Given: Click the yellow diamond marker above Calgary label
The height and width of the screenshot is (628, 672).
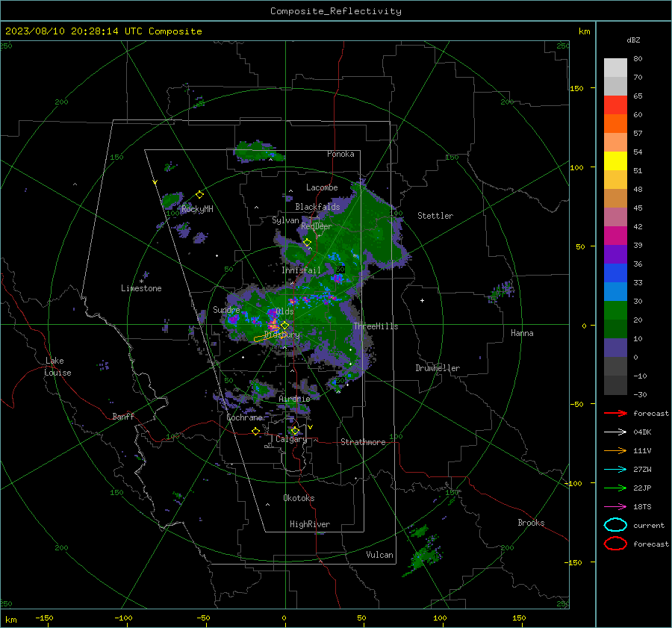Looking at the screenshot, I should (295, 430).
